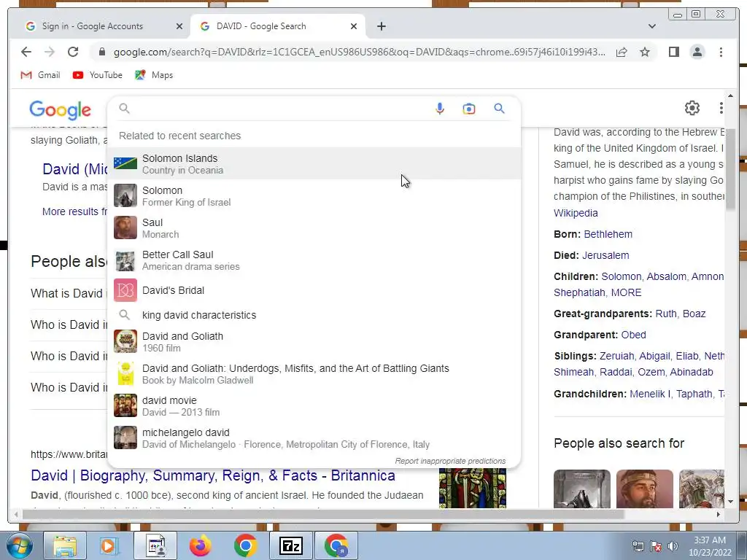747x560 pixels.
Task: Open search by image camera icon
Action: (469, 109)
